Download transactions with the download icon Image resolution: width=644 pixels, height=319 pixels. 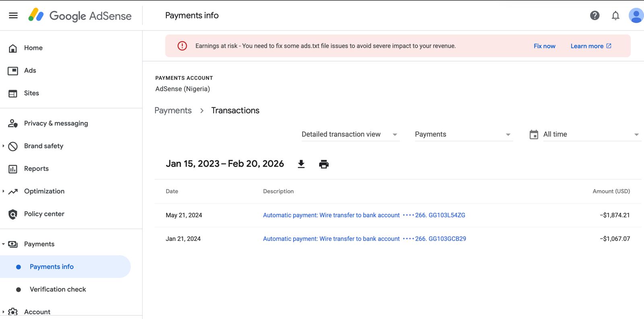click(301, 164)
